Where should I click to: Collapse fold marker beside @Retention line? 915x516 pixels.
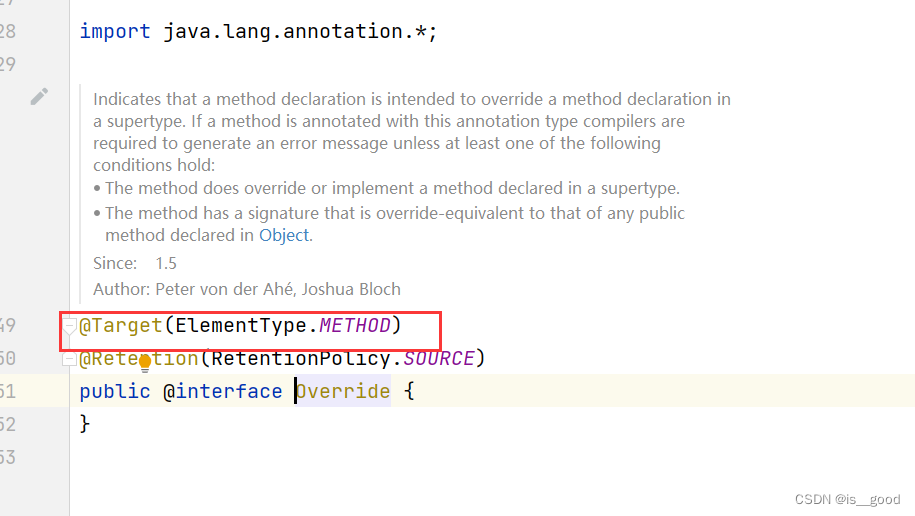[69, 359]
